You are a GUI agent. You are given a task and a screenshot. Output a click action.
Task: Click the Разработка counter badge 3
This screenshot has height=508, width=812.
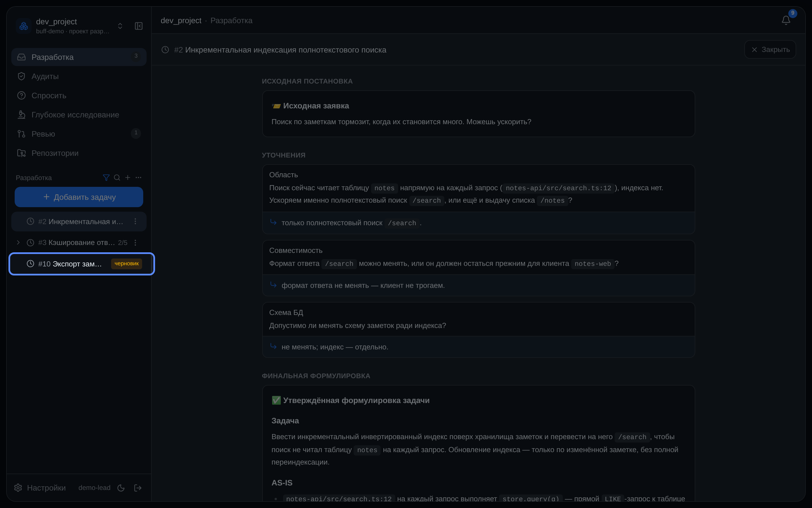[136, 56]
